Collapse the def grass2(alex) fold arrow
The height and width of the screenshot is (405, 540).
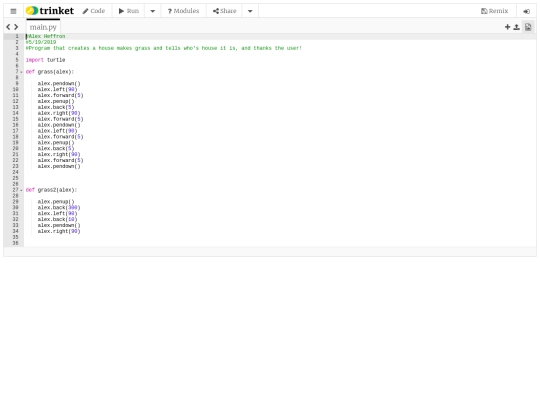click(x=21, y=190)
